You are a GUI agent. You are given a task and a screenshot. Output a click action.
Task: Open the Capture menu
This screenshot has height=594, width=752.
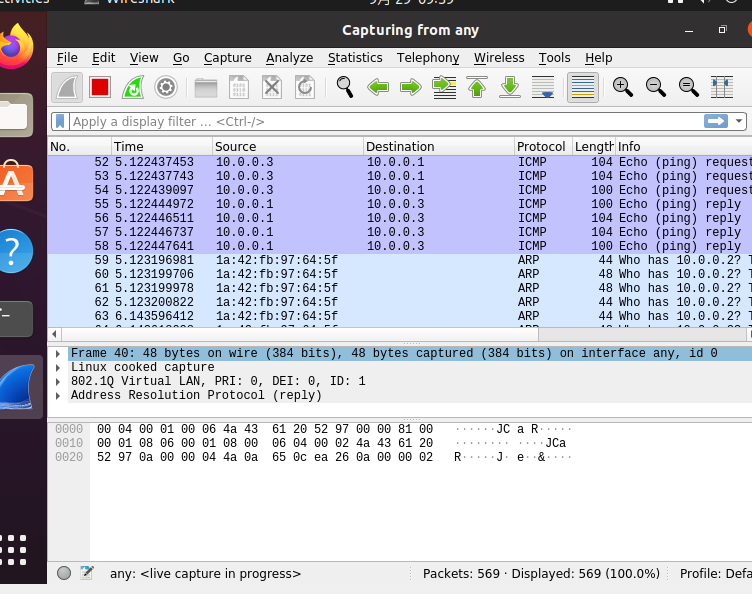coord(227,58)
